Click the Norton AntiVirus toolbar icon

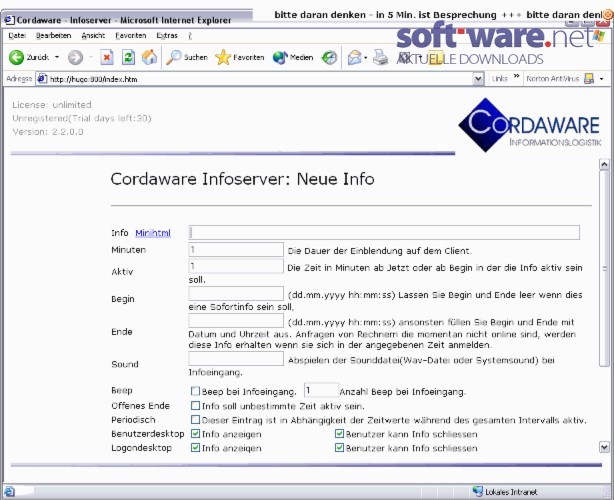(x=588, y=79)
